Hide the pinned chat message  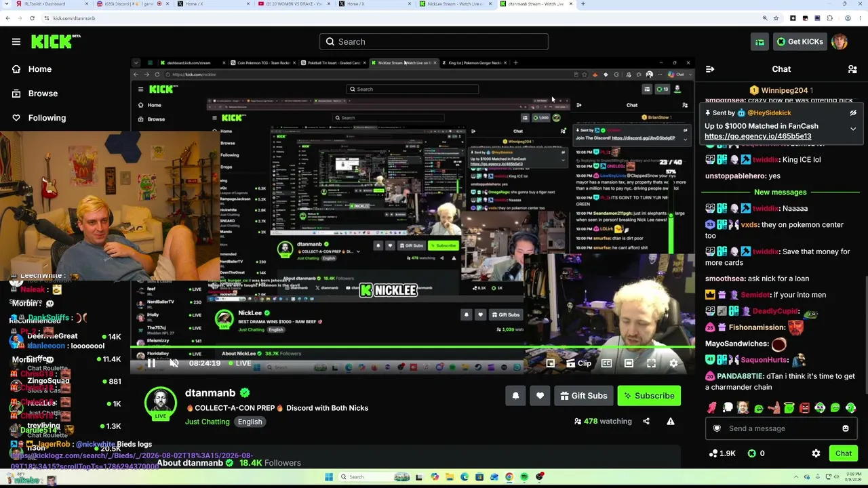853,113
